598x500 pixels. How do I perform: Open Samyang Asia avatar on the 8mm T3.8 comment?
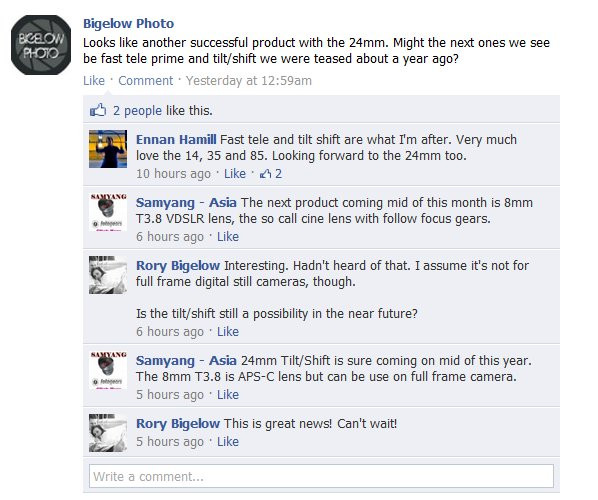[108, 212]
